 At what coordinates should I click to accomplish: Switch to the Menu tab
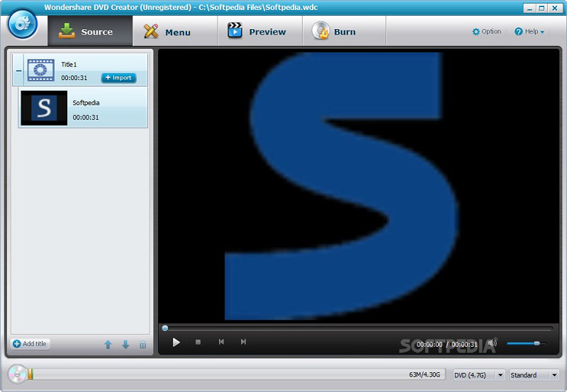(x=169, y=32)
